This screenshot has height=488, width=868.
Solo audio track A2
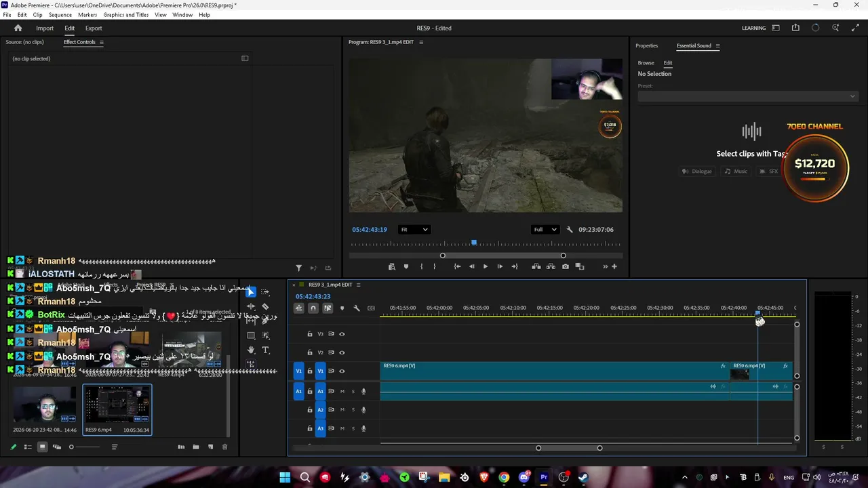coord(353,410)
